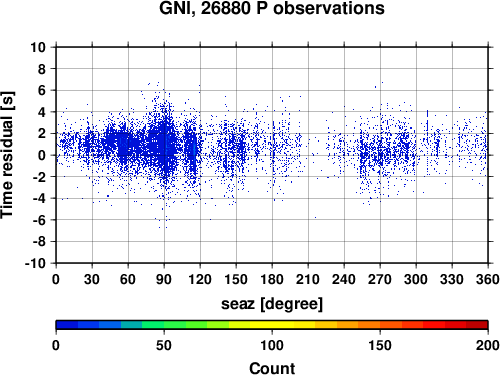This screenshot has height=375, width=500.
Task: Click the x-axis tick label 180
Action: click(x=272, y=279)
